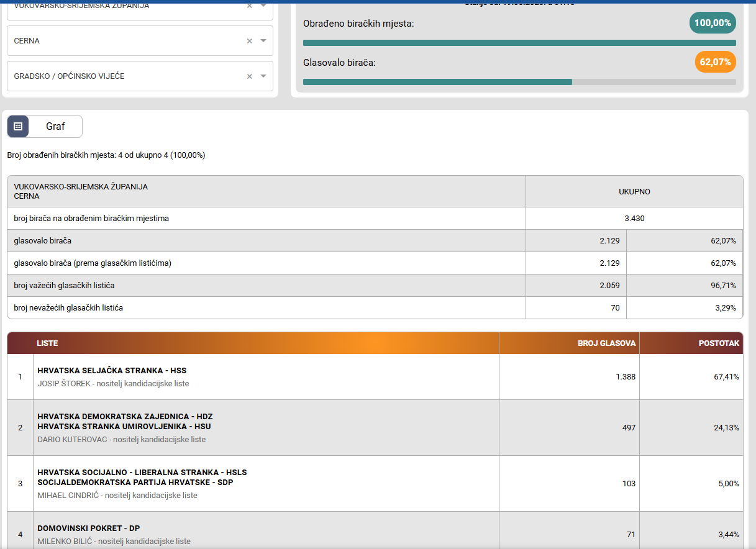Open the Graf chart view
The width and height of the screenshot is (756, 549).
tap(55, 126)
